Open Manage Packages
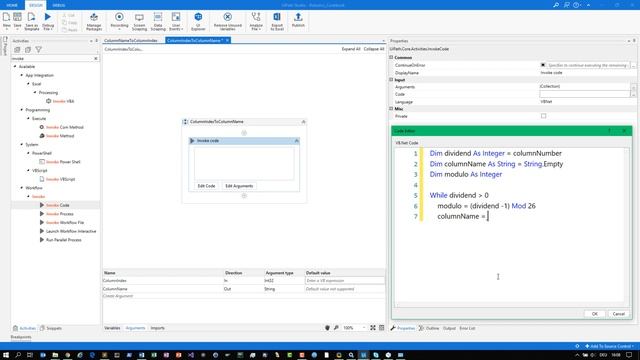640x360 pixels. click(94, 21)
